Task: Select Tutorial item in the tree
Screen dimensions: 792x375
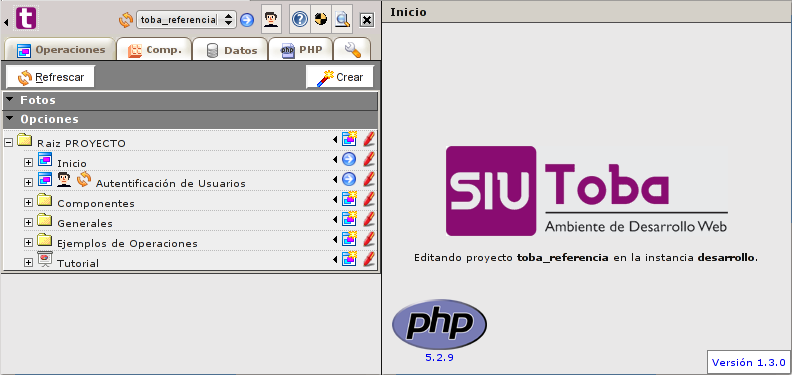Action: [78, 263]
